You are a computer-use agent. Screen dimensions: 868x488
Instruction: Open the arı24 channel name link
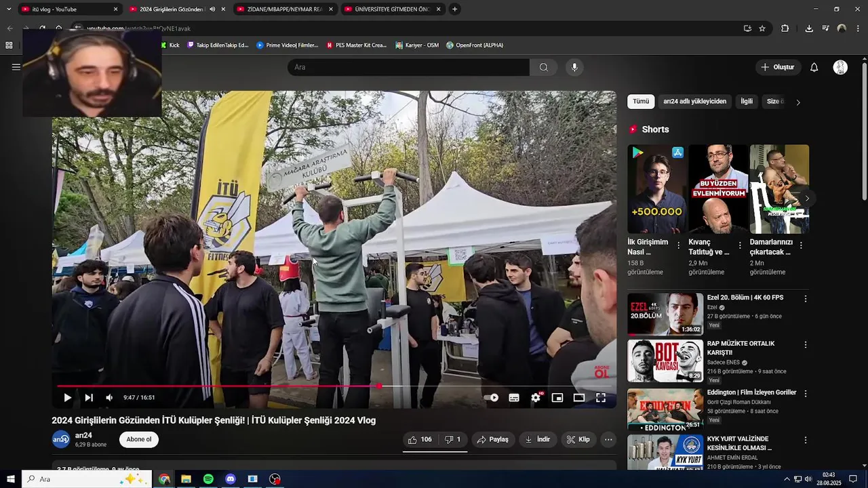pyautogui.click(x=83, y=436)
